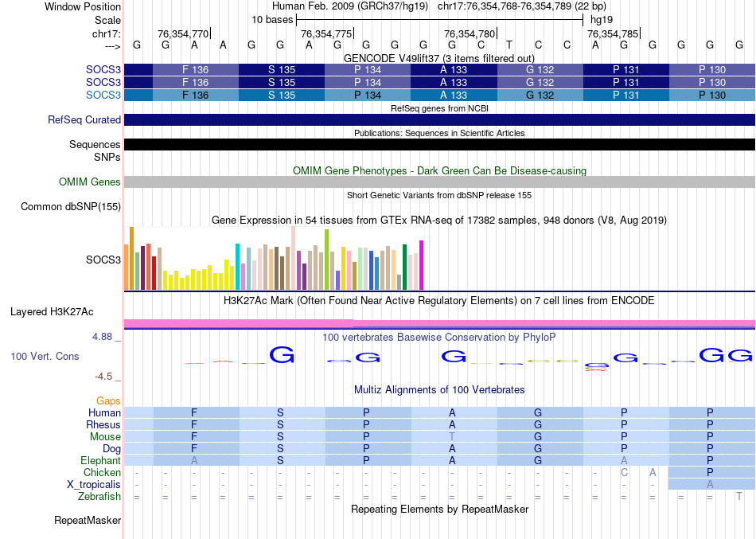Click 'Repeating Elements by RepeatMasker' title
Screen dimensions: 756x539
coord(439,509)
